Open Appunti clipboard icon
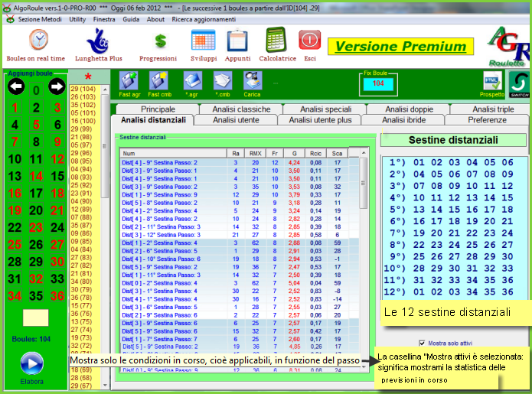532x394 pixels. point(237,41)
